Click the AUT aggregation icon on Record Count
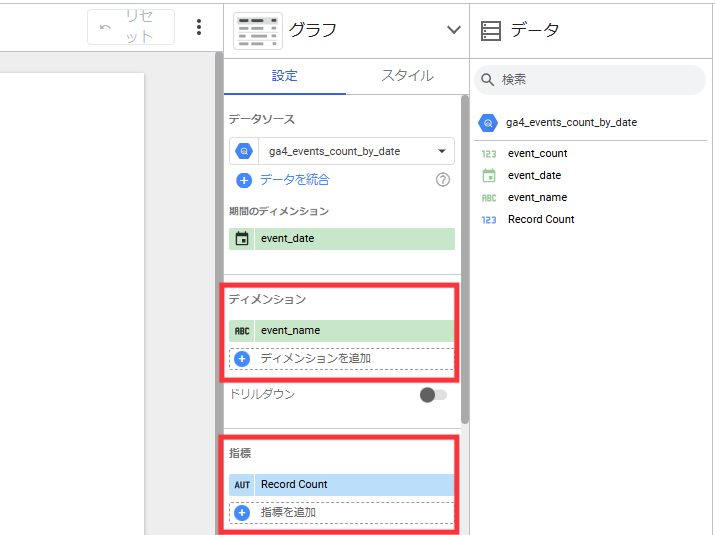This screenshot has height=535, width=715. [x=242, y=485]
